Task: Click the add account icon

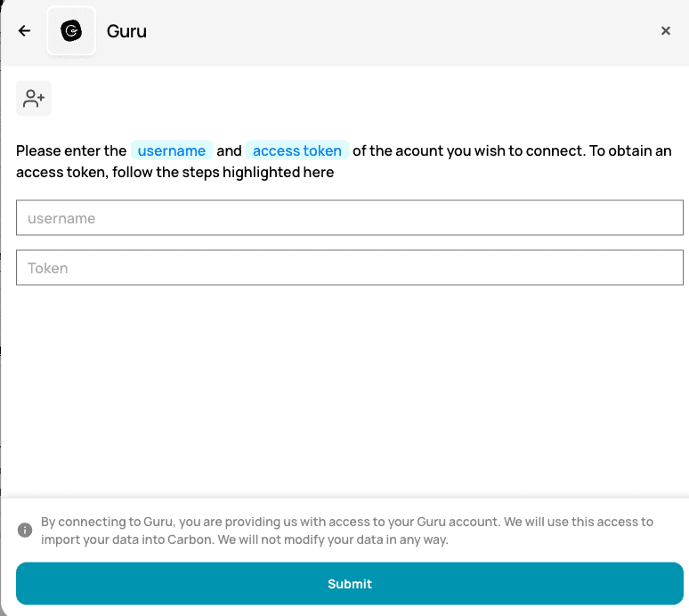Action: pos(34,98)
